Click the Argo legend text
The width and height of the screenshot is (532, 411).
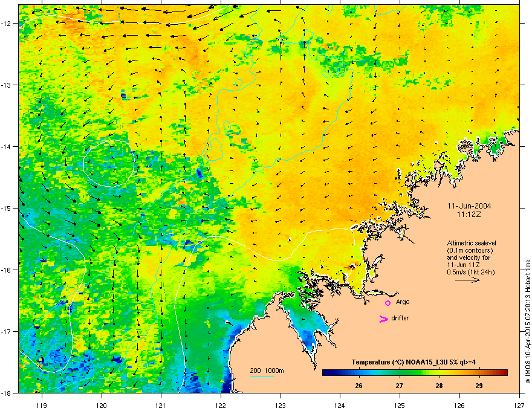(403, 302)
